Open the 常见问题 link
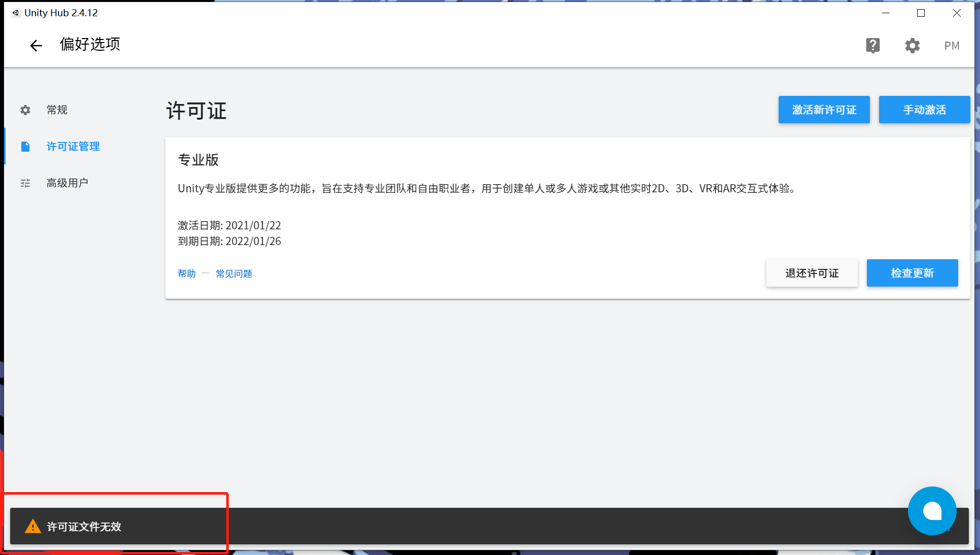The width and height of the screenshot is (980, 555). tap(234, 274)
